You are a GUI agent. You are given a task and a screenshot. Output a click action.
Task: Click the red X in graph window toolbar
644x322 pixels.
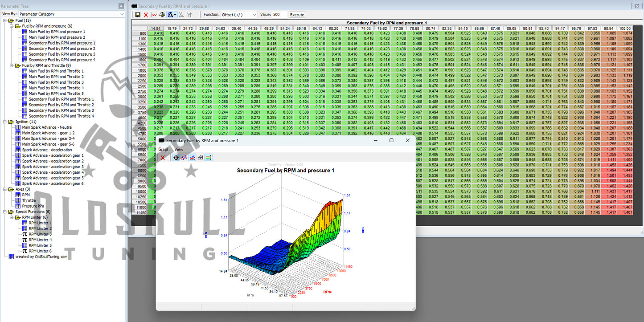point(163,158)
